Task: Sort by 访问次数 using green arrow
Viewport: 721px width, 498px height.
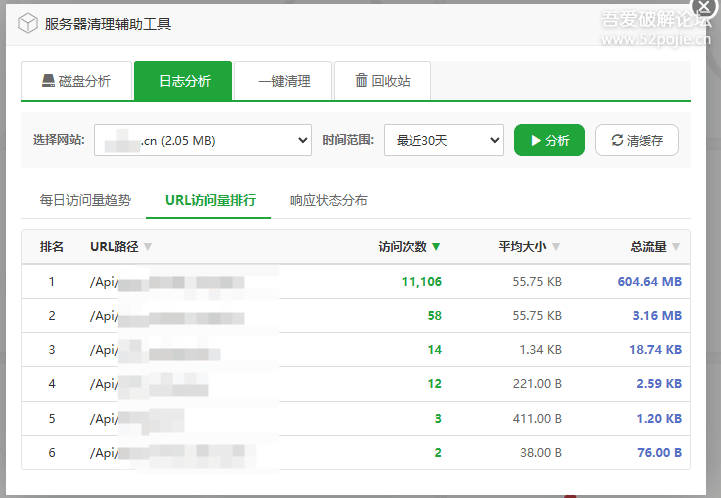Action: (436, 247)
